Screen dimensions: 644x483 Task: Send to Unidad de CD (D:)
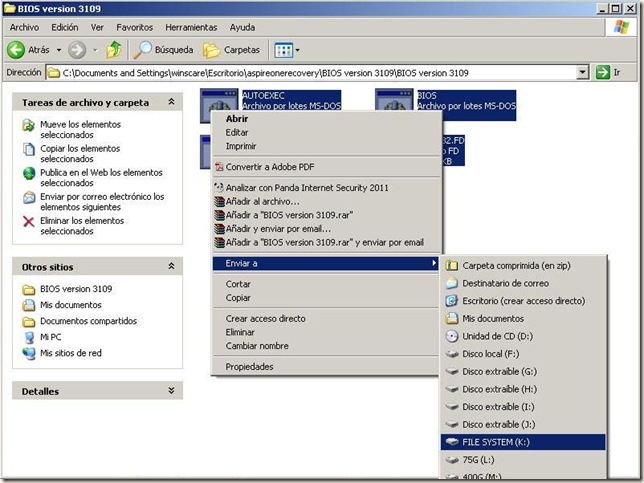pos(523,336)
